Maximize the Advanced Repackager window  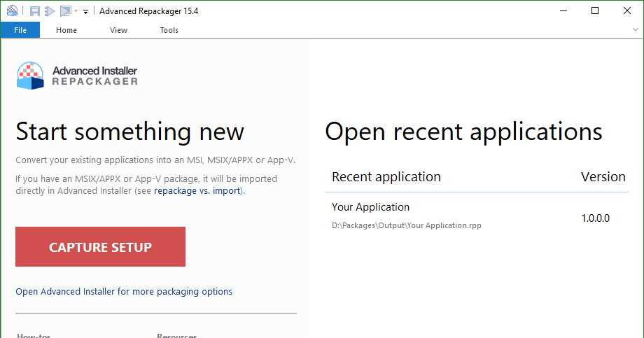tap(595, 10)
